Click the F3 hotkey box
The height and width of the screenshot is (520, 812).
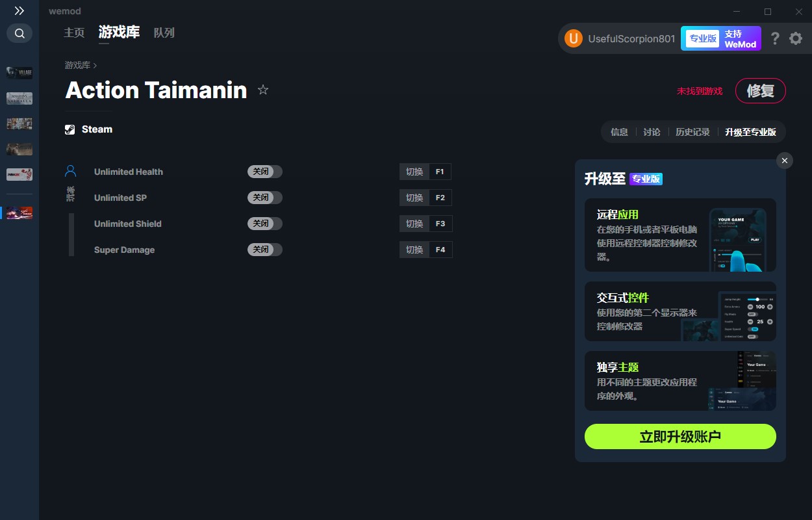click(440, 224)
